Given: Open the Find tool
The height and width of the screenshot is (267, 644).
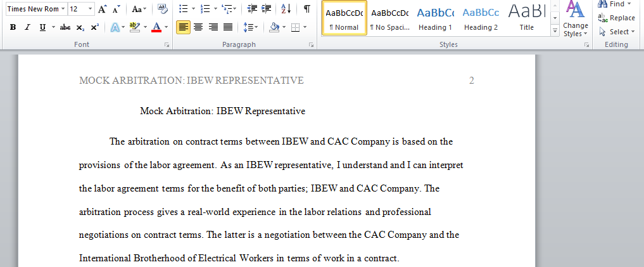Looking at the screenshot, I should (611, 4).
